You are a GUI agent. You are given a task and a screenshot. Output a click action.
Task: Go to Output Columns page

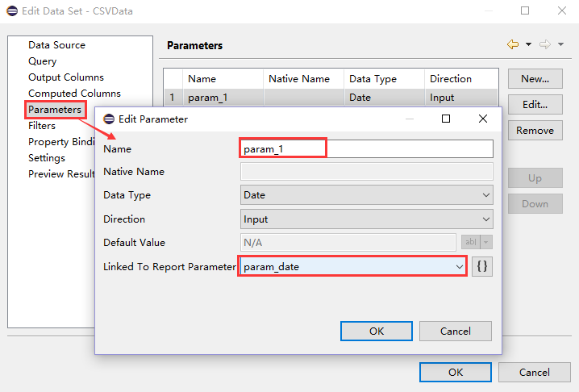[66, 77]
